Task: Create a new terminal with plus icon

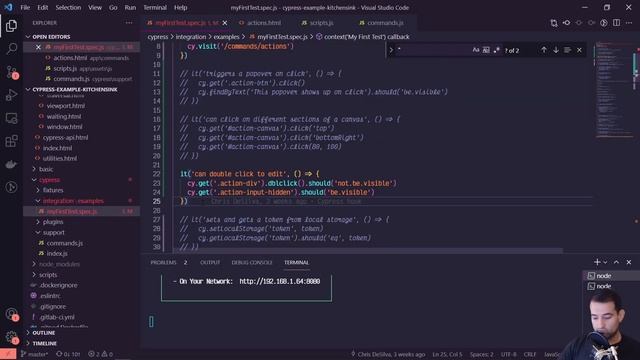Action: click(597, 262)
